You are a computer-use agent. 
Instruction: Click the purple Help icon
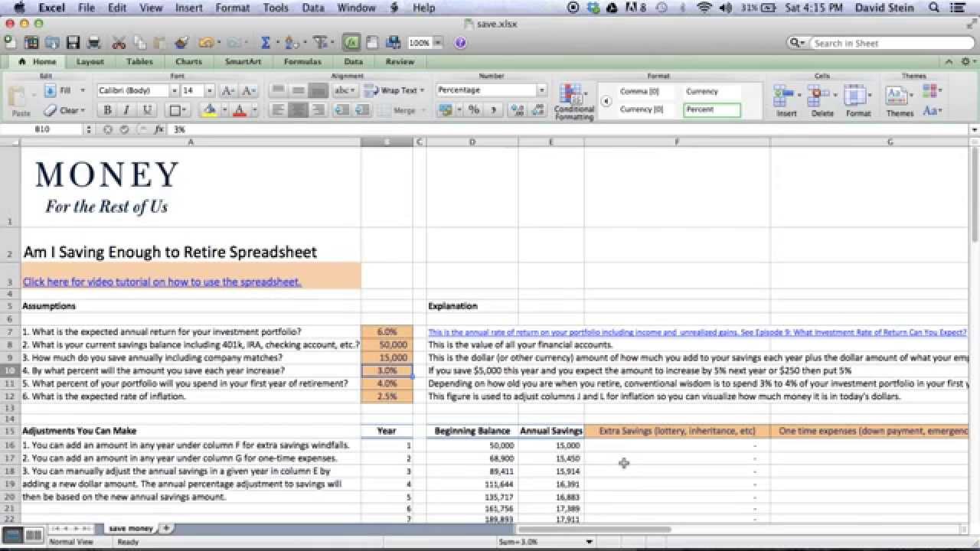[460, 43]
